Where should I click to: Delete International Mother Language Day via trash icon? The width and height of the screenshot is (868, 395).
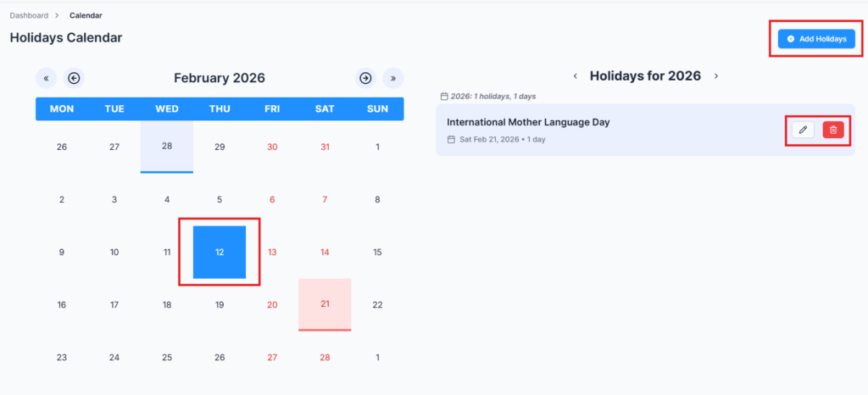(833, 130)
